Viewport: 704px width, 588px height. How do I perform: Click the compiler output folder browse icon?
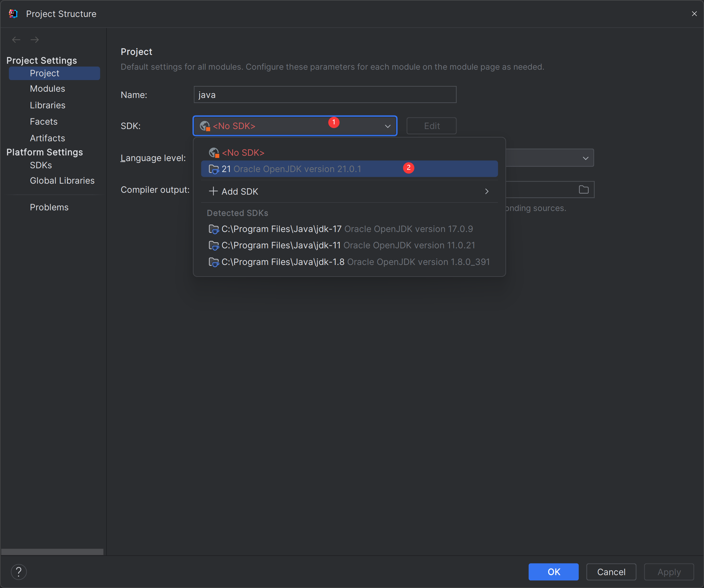pyautogui.click(x=584, y=190)
